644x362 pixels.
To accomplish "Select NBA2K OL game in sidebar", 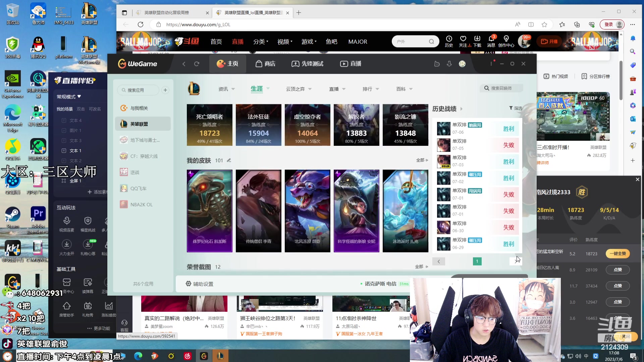I will [143, 204].
